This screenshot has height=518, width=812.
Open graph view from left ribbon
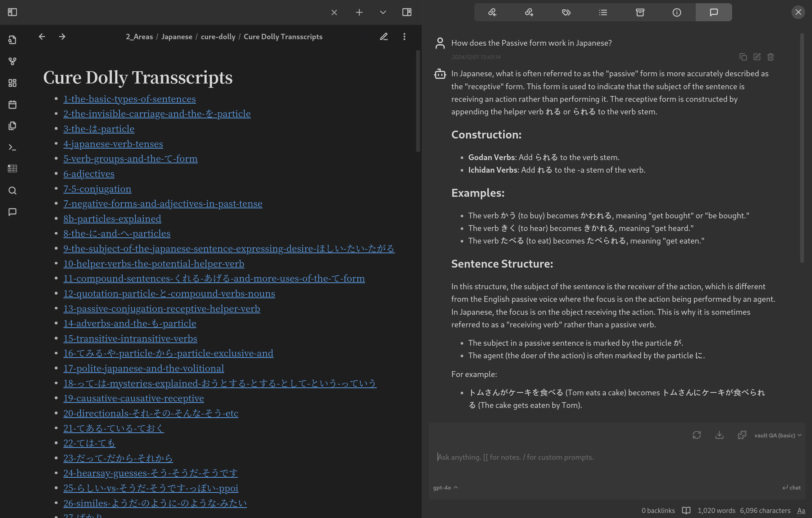pos(12,62)
